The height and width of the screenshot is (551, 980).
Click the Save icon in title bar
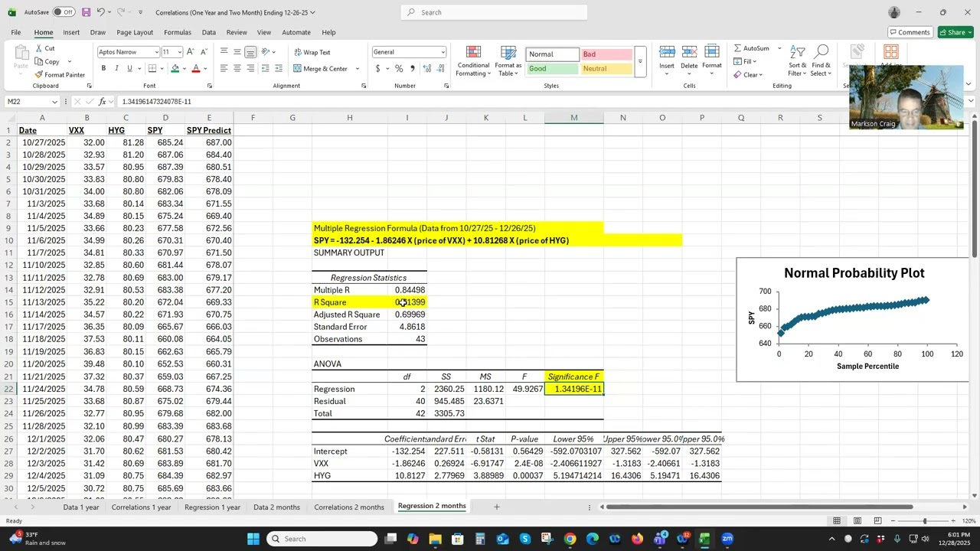click(x=86, y=12)
